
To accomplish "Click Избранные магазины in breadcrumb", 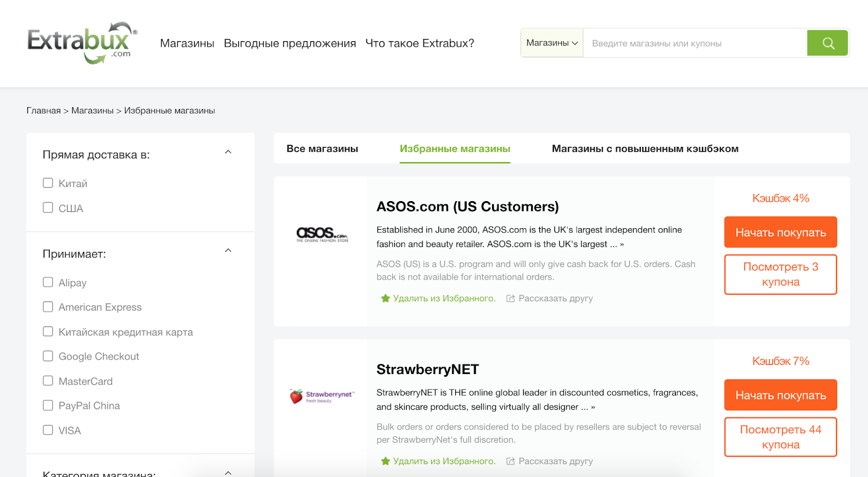I will pos(169,111).
